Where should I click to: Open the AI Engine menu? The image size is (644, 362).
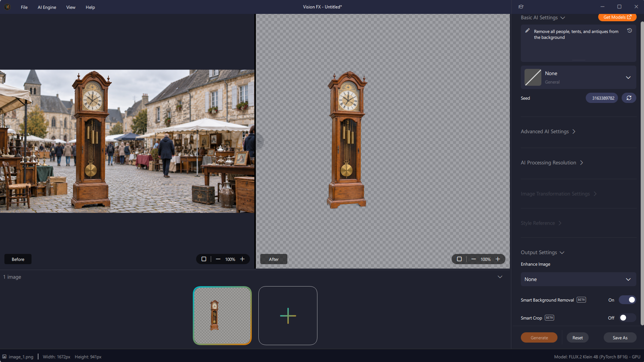point(47,7)
